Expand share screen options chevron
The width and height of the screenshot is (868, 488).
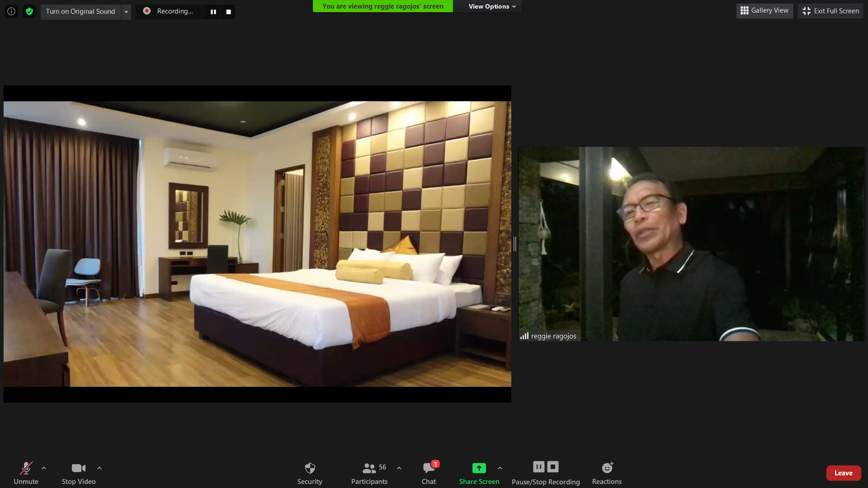click(x=500, y=468)
